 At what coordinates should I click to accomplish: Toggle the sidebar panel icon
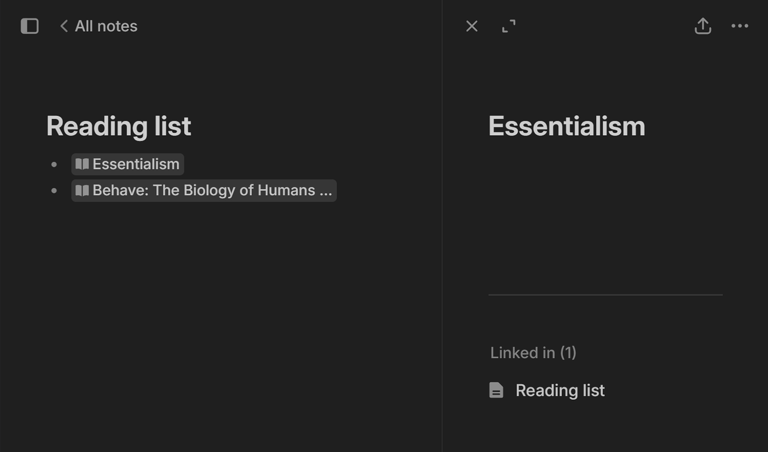(30, 26)
